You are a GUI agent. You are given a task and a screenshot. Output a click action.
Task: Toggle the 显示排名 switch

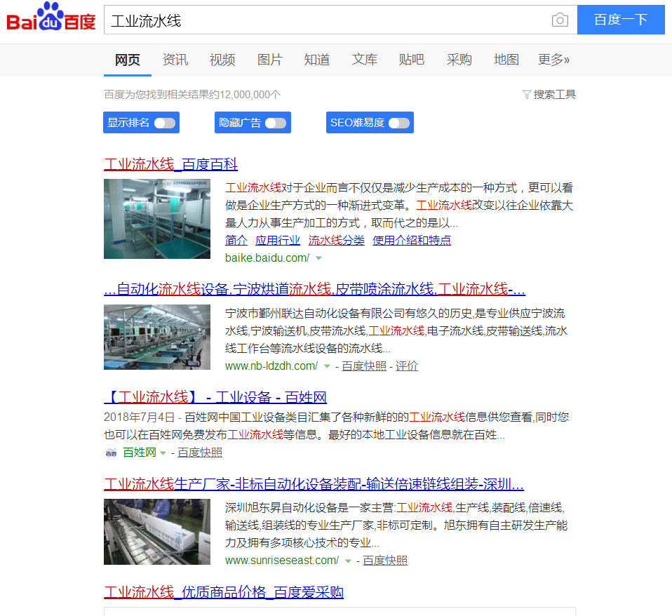click(x=165, y=123)
